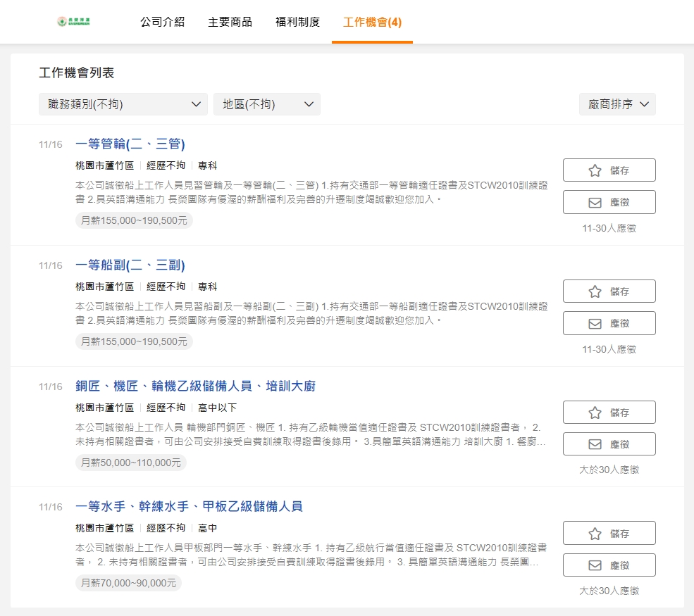The height and width of the screenshot is (616, 694).
Task: Expand the 廠商排序 sort dropdown
Action: (x=617, y=104)
